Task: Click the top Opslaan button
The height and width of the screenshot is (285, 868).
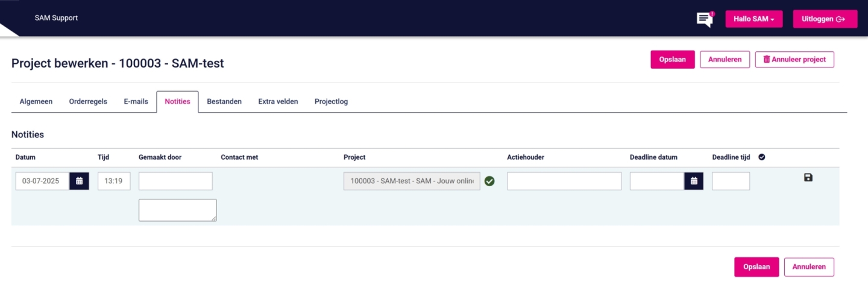Action: (672, 60)
